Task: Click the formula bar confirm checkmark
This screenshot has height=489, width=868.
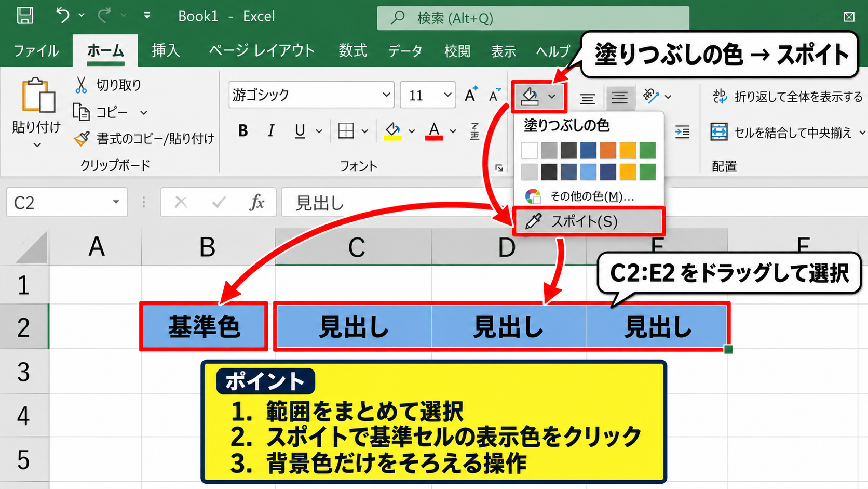Action: point(219,202)
